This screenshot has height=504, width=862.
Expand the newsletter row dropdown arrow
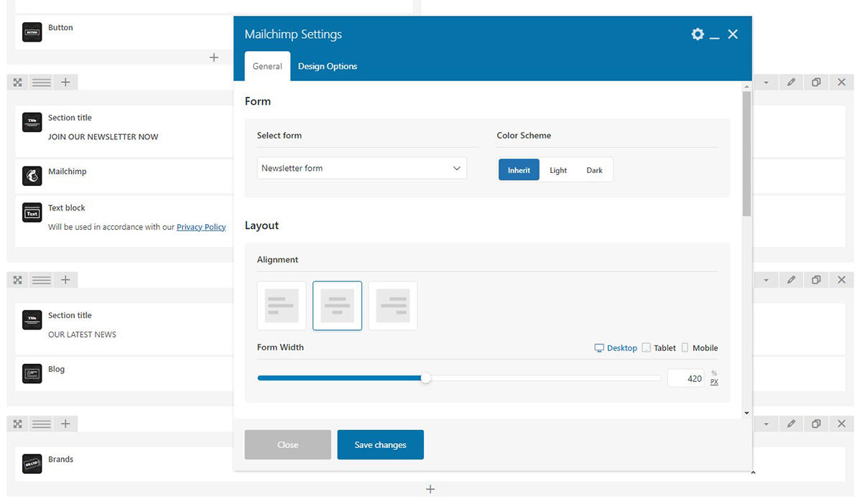(x=766, y=83)
